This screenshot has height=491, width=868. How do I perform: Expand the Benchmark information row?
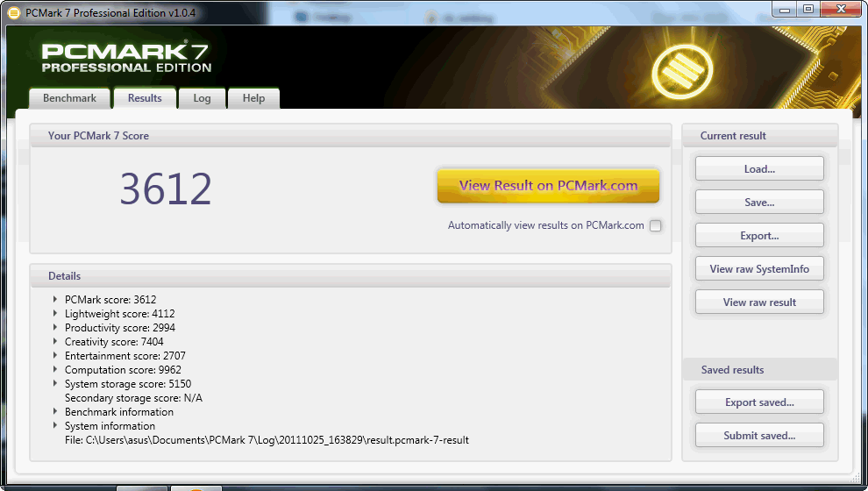coord(55,411)
